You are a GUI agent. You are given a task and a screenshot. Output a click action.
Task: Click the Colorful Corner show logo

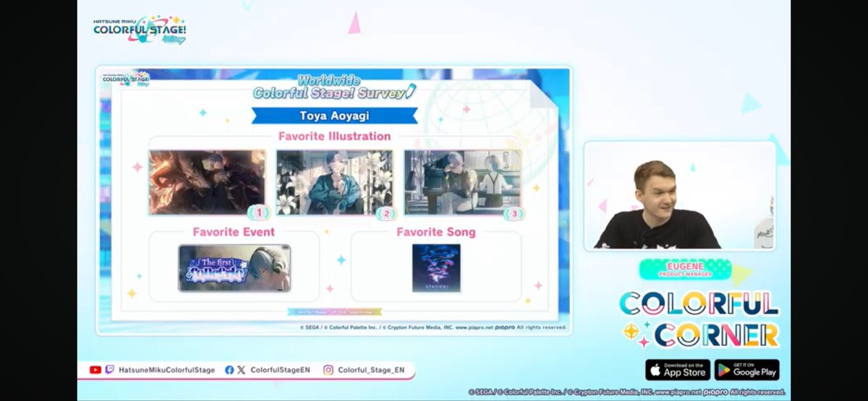click(x=699, y=319)
